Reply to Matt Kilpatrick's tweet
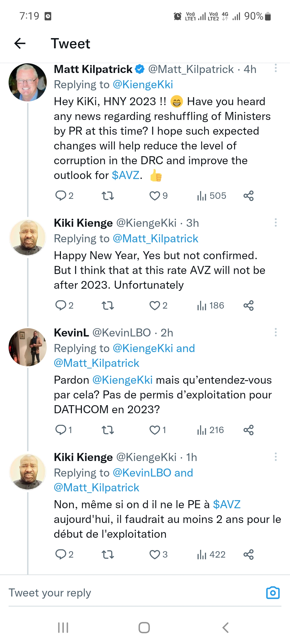The image size is (290, 644). click(61, 196)
